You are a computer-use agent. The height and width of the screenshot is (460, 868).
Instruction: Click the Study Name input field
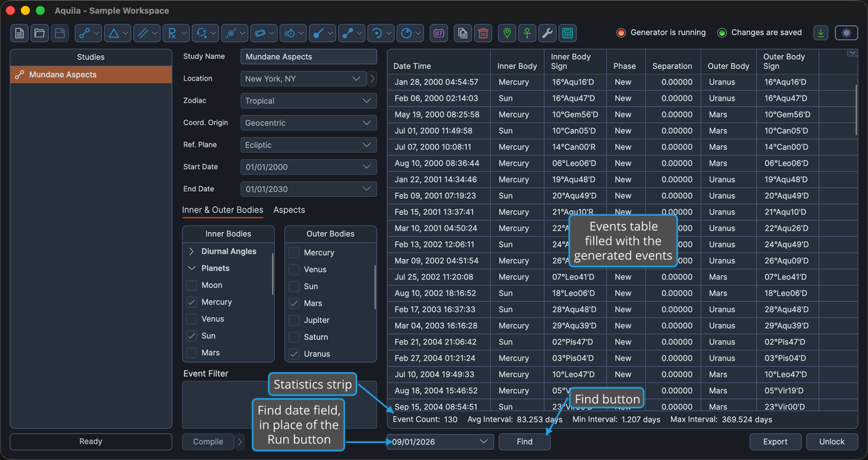click(309, 57)
